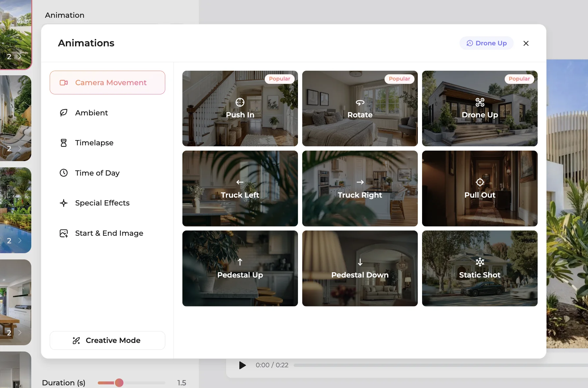
Task: Pick the Truck Right animation
Action: tap(360, 188)
